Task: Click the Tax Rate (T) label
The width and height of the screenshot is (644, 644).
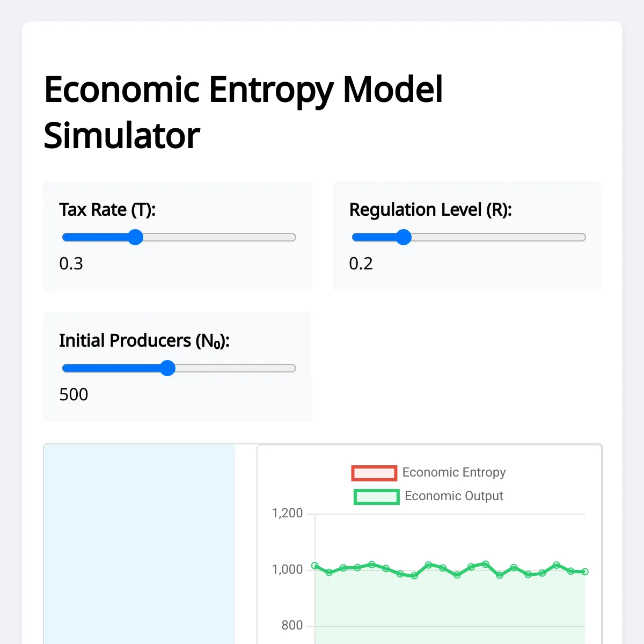Action: point(107,210)
